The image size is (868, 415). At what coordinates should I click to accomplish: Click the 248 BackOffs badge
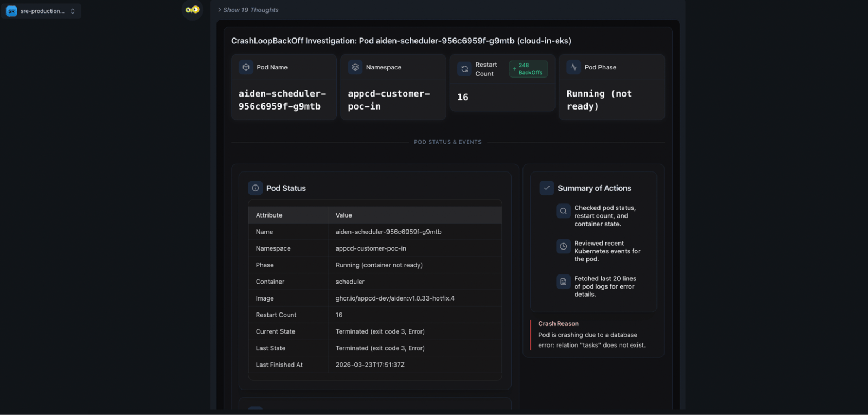point(528,69)
